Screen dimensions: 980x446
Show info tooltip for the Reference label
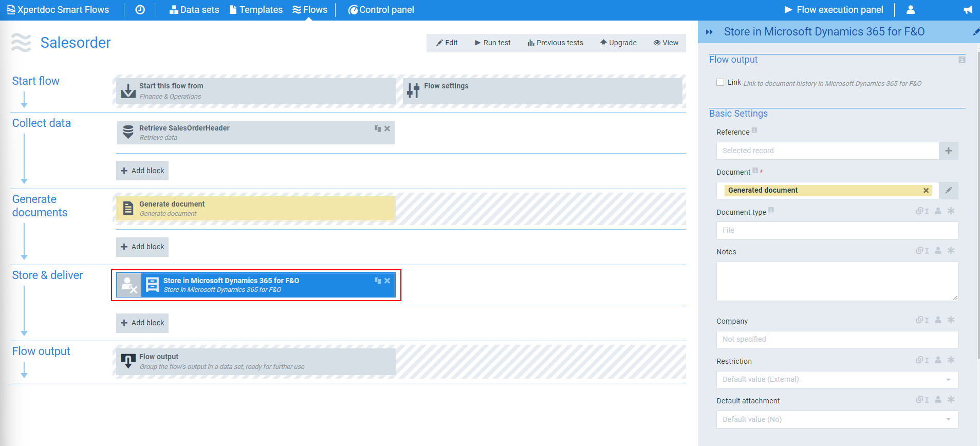click(754, 131)
